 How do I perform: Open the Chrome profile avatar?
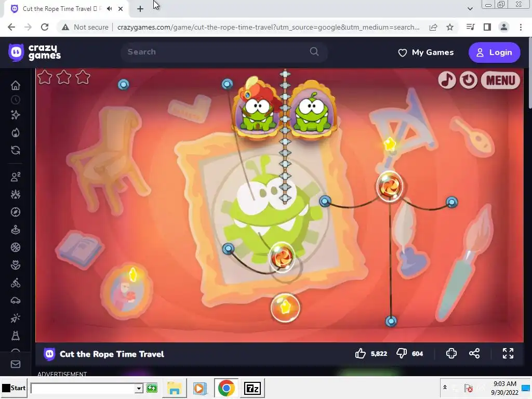[504, 27]
